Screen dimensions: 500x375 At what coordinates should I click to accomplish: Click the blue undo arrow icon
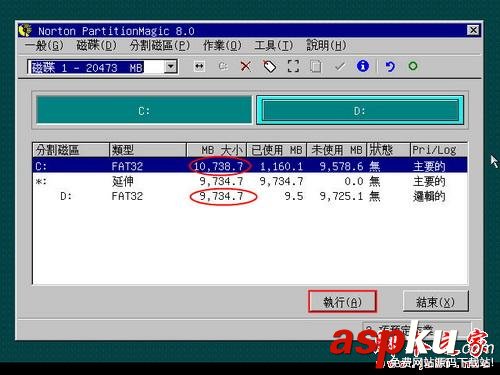click(x=390, y=66)
